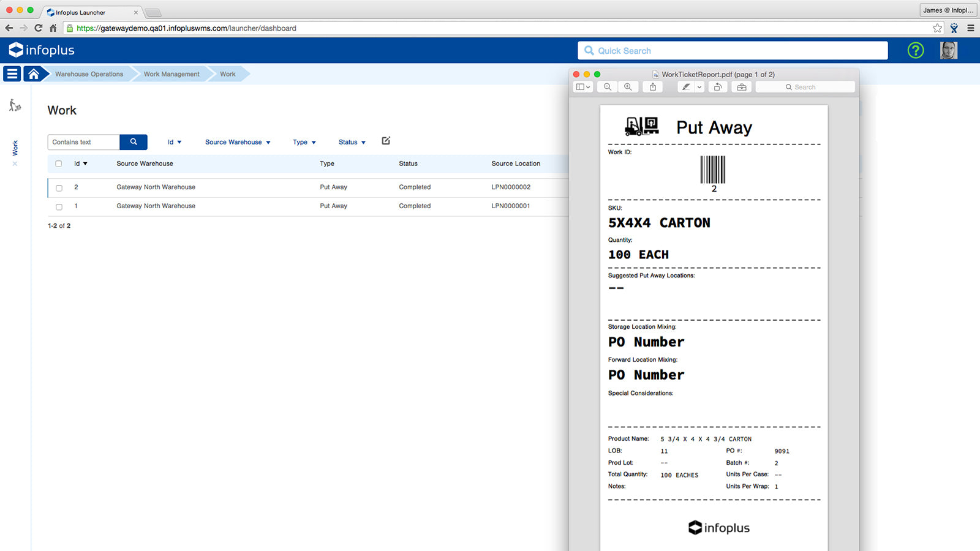
Task: Click the blue search button next to Contains text
Action: pyautogui.click(x=133, y=141)
